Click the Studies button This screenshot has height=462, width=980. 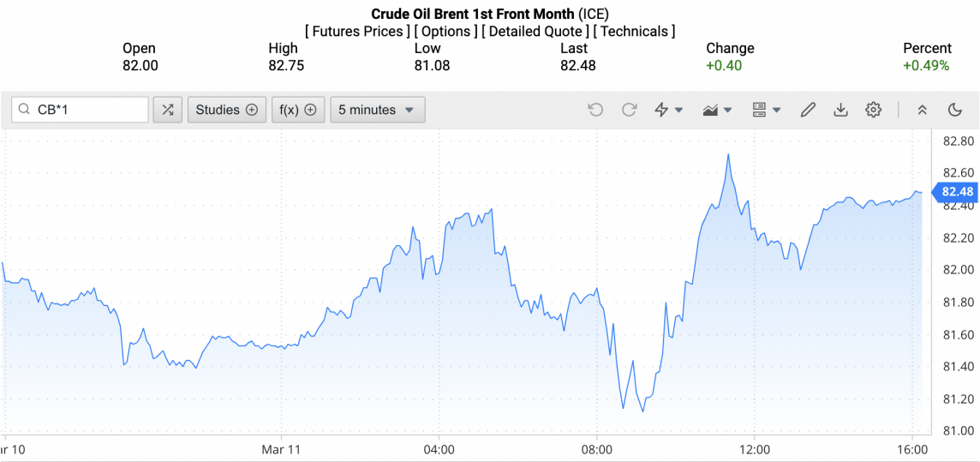(x=226, y=110)
